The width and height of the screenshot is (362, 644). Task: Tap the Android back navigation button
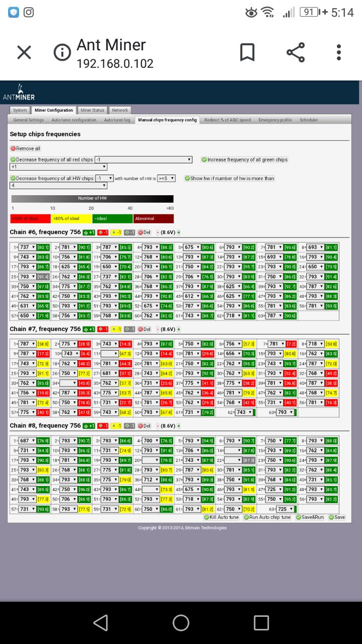point(101,623)
